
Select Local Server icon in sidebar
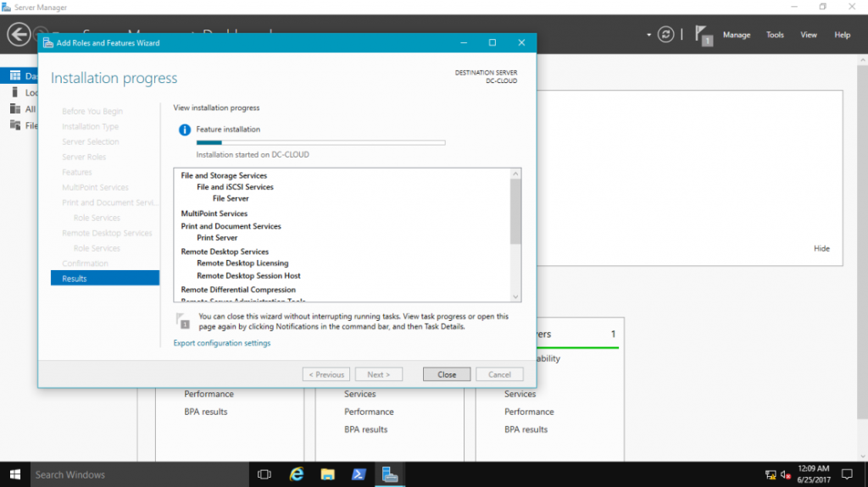[x=15, y=91]
